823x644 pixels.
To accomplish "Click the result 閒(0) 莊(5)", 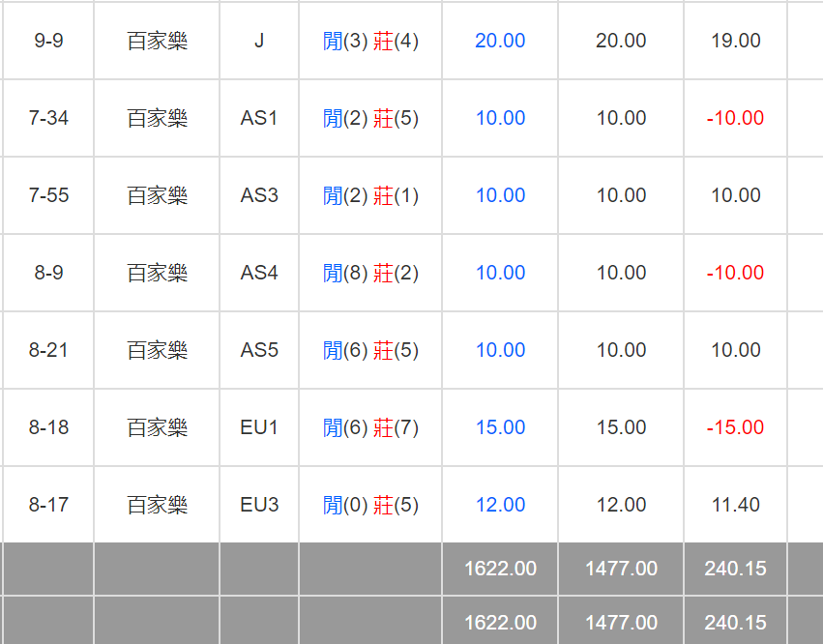I will pyautogui.click(x=370, y=505).
